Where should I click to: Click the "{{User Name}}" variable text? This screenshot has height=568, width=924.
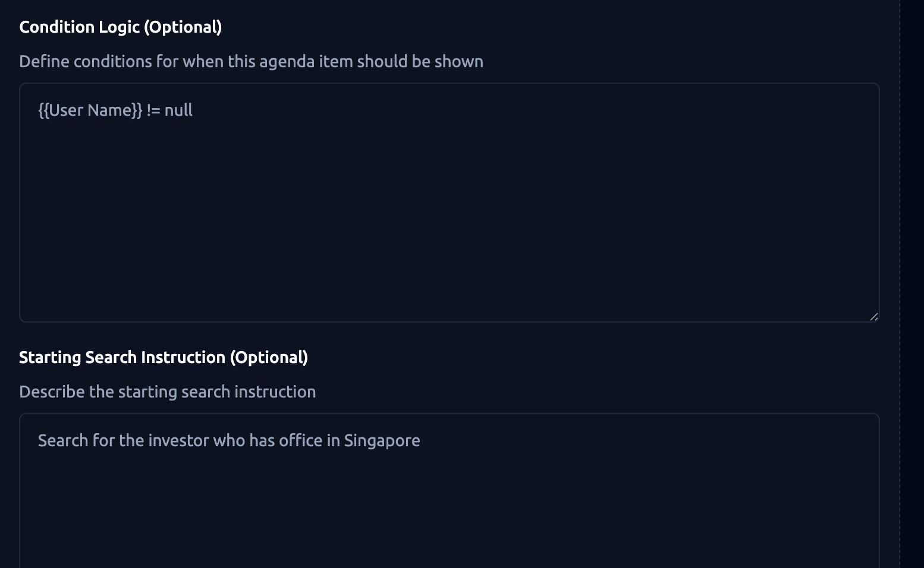pos(90,111)
